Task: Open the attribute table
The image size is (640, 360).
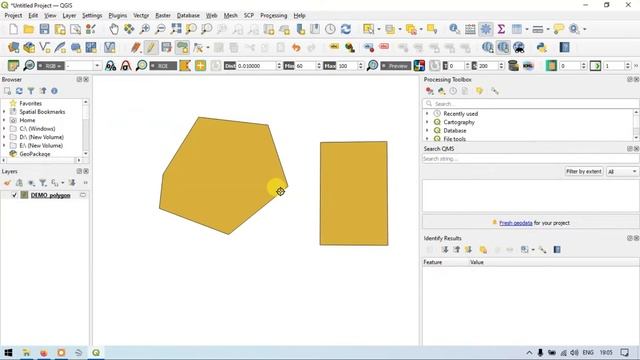Action: 470,29
